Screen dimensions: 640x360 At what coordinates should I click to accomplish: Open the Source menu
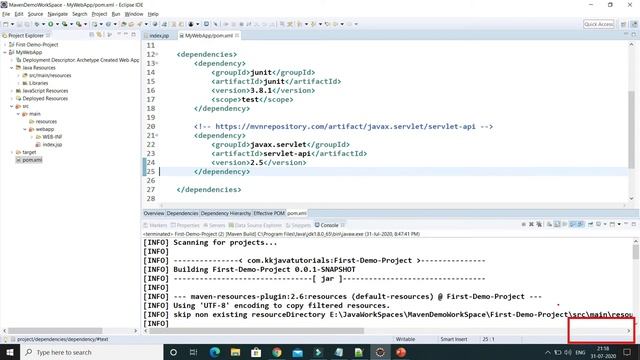[35, 14]
